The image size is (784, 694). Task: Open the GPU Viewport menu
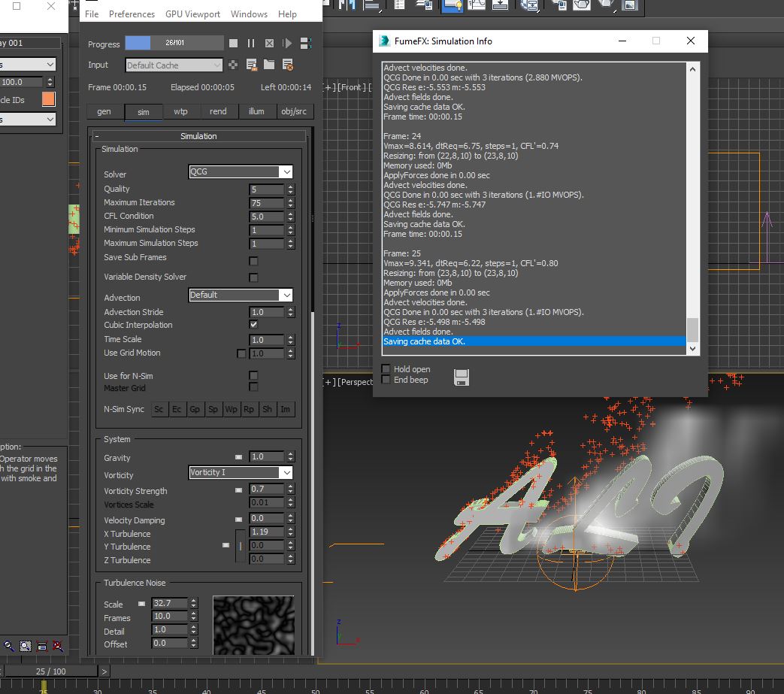192,14
